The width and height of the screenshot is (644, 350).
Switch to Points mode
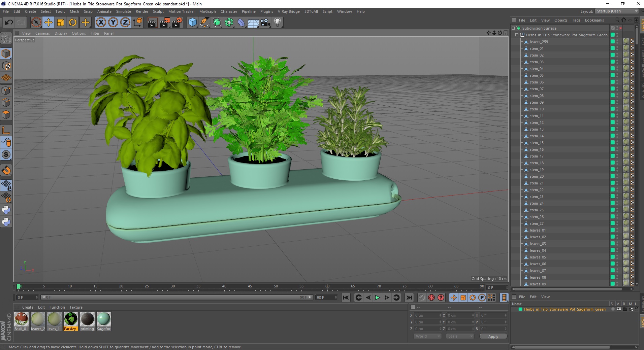coord(6,90)
